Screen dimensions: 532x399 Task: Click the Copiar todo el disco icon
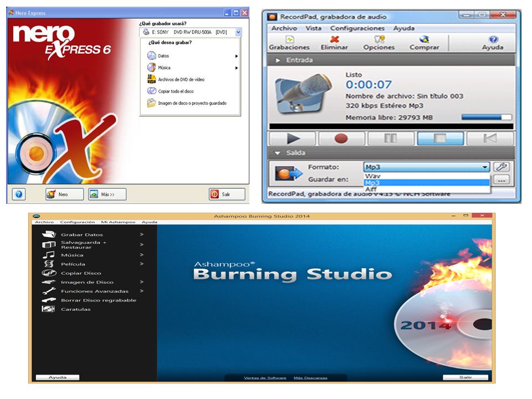[x=151, y=91]
